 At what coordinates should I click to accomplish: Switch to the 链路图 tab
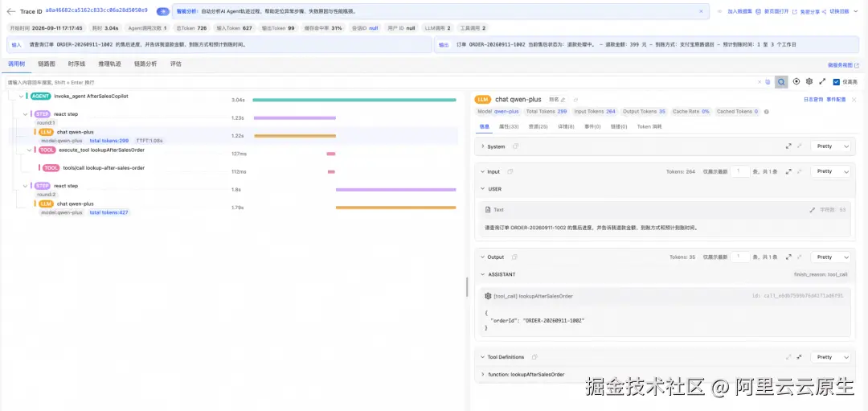47,64
